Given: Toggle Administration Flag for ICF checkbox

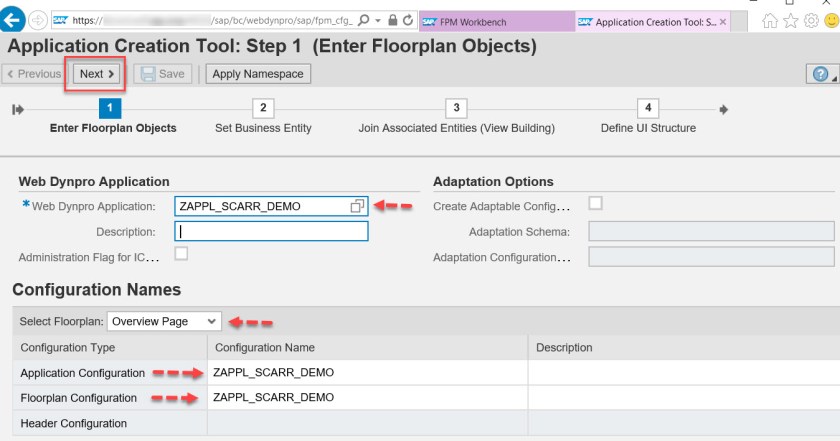Looking at the screenshot, I should pos(181,254).
